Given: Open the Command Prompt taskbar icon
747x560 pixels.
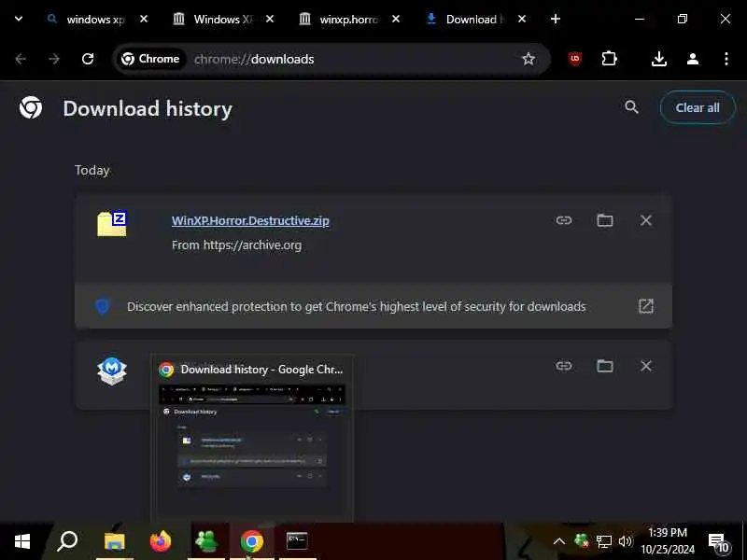Looking at the screenshot, I should click(297, 541).
